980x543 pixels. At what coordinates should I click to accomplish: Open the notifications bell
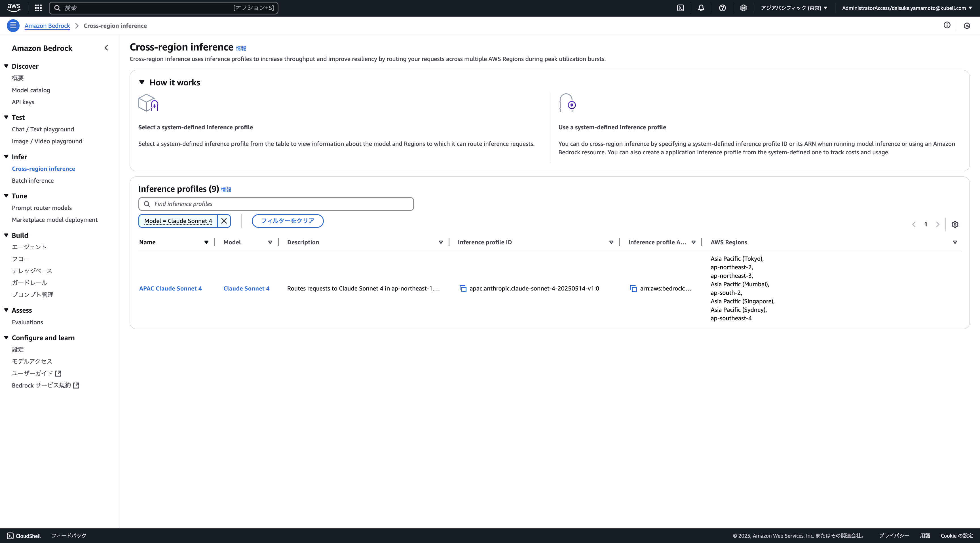point(701,8)
